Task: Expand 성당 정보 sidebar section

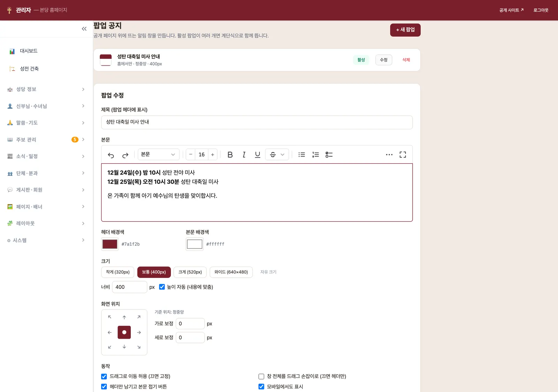Action: pos(46,89)
